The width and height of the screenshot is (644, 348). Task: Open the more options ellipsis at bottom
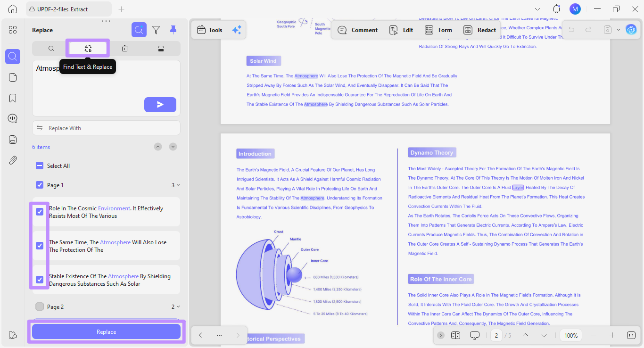[x=219, y=335]
